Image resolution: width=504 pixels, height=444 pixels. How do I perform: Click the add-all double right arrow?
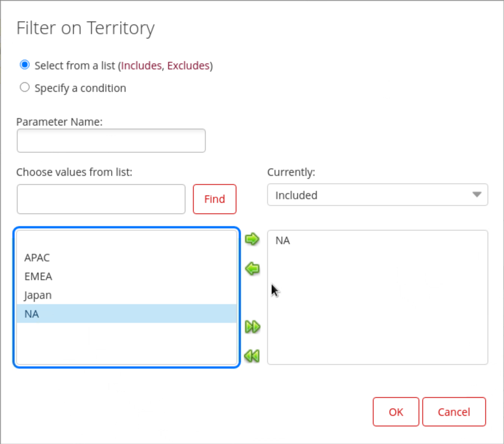point(252,327)
